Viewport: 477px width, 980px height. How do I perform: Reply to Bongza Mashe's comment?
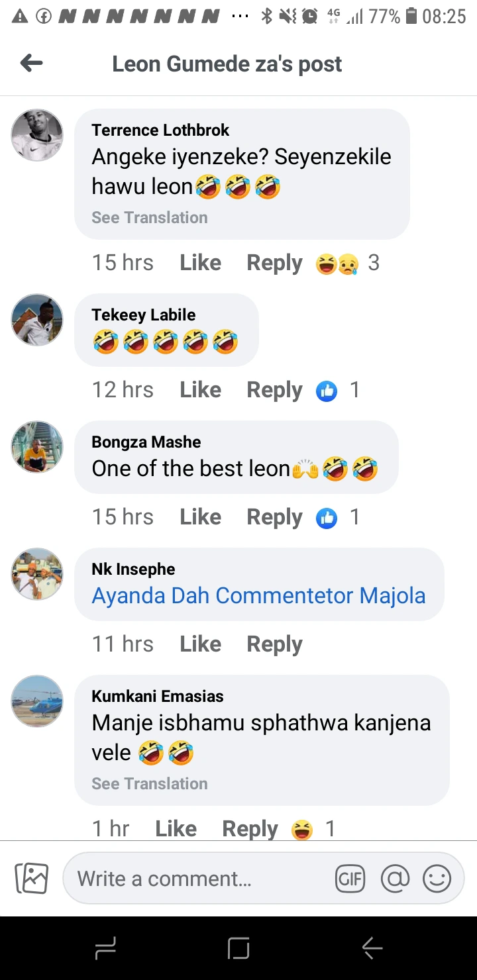point(274,518)
